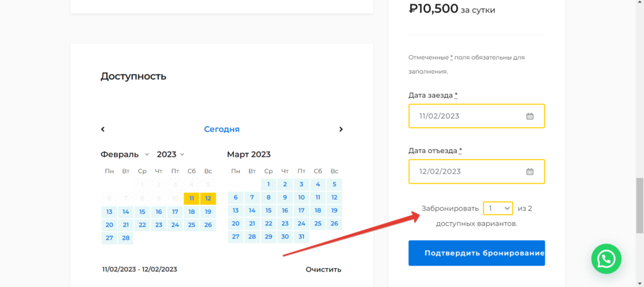Click calendar icon in check-out date field

(530, 171)
